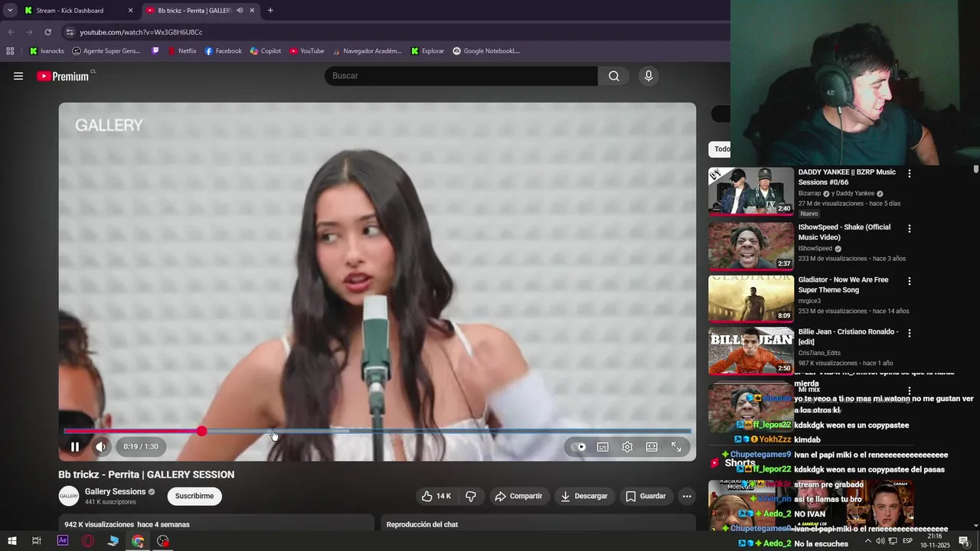The width and height of the screenshot is (980, 551).
Task: Dislike the video with thumbs down
Action: click(471, 496)
